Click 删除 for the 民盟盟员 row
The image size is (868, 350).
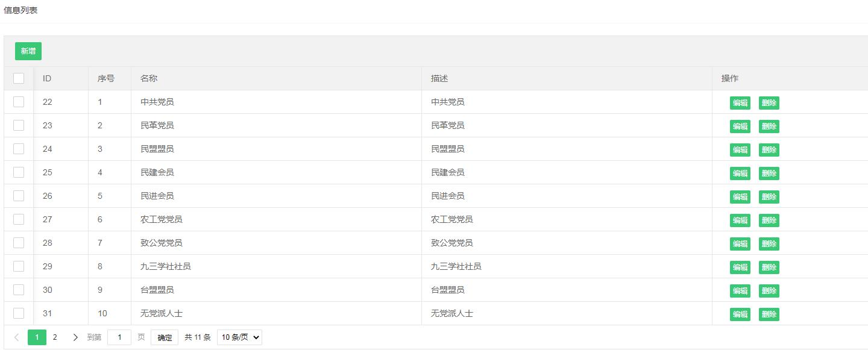[769, 150]
